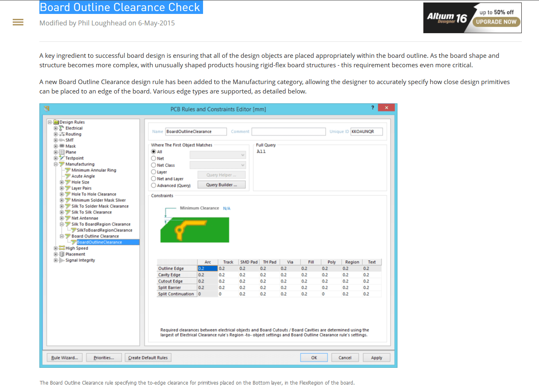Screen dimensions: 539x392
Task: Select the Testpoint category icon
Action: [x=61, y=158]
